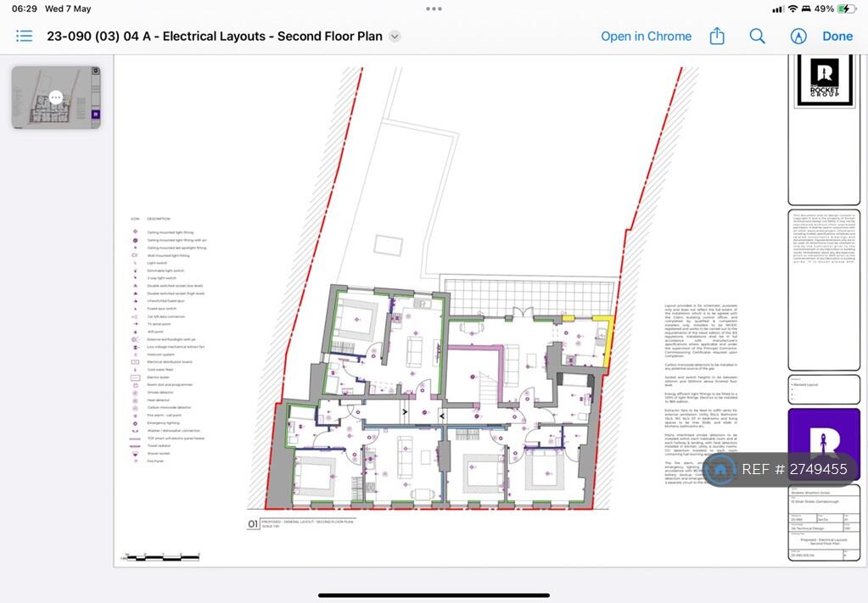The width and height of the screenshot is (868, 603).
Task: Tap the home indicator bar at bottom
Action: tap(434, 595)
